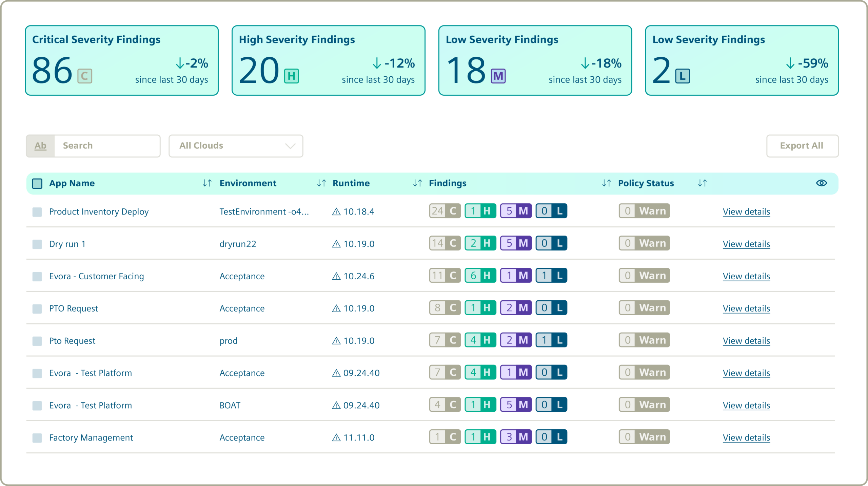
Task: Click 6 H high badge for Evora - Customer Facing
Action: point(480,275)
